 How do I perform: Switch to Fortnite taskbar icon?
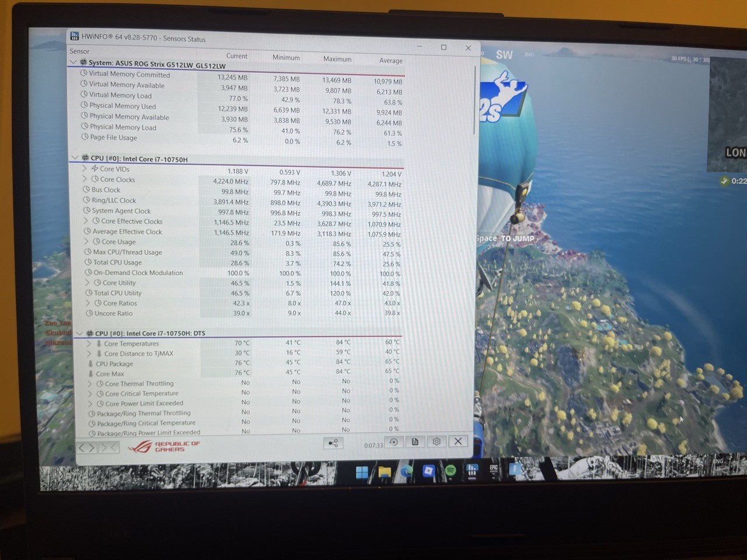[515, 469]
